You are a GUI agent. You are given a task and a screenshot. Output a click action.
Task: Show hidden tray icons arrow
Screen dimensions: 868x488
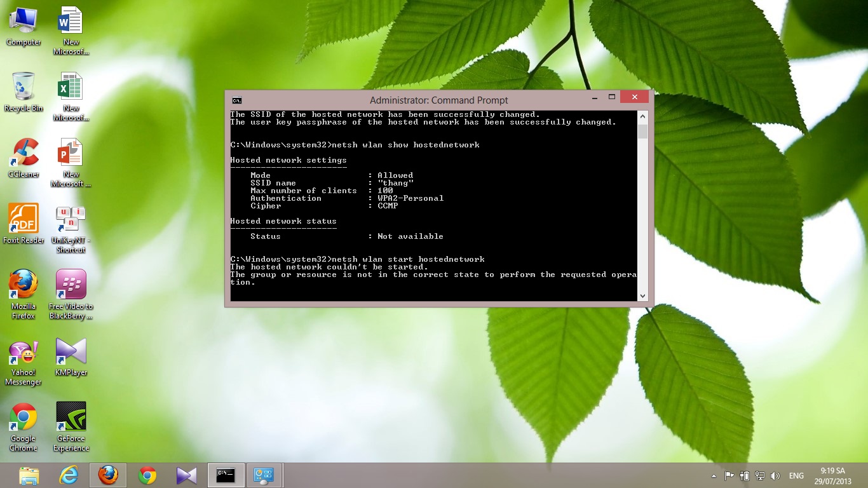click(714, 476)
